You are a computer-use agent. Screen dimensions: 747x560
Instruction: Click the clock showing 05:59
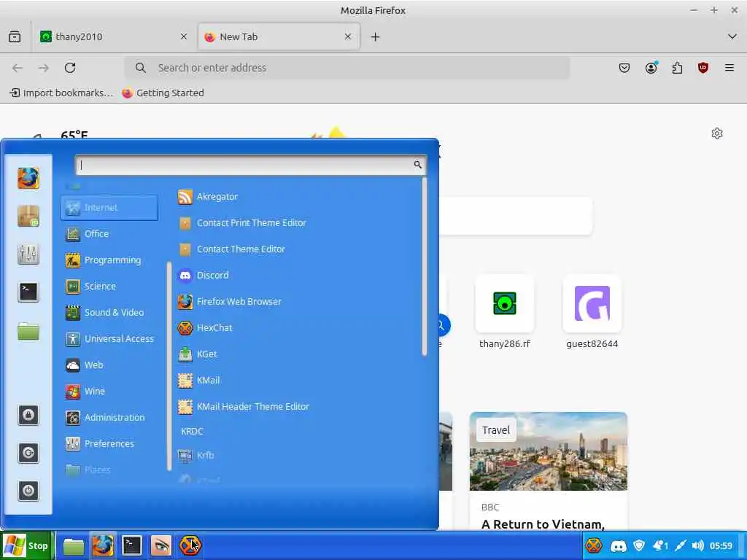[721, 545]
